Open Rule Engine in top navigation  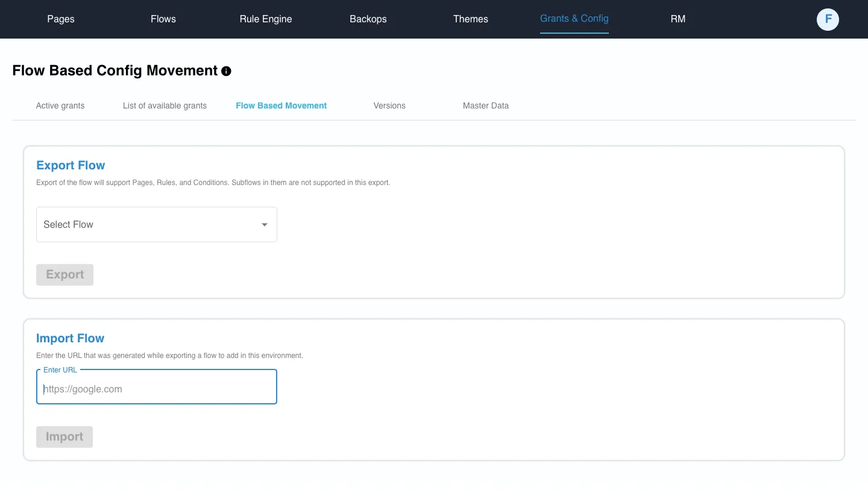point(266,19)
